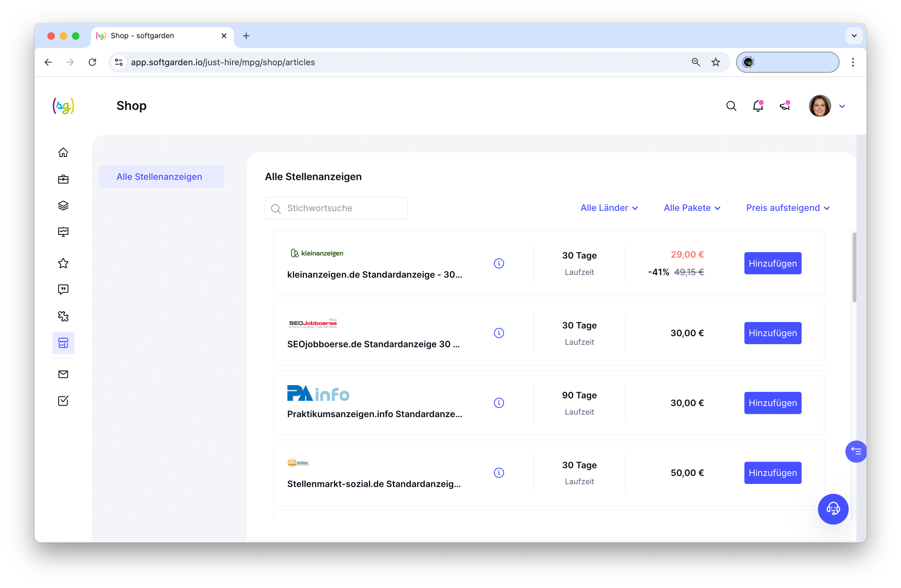
Task: Click the Stichwortsuche search input field
Action: click(x=335, y=208)
